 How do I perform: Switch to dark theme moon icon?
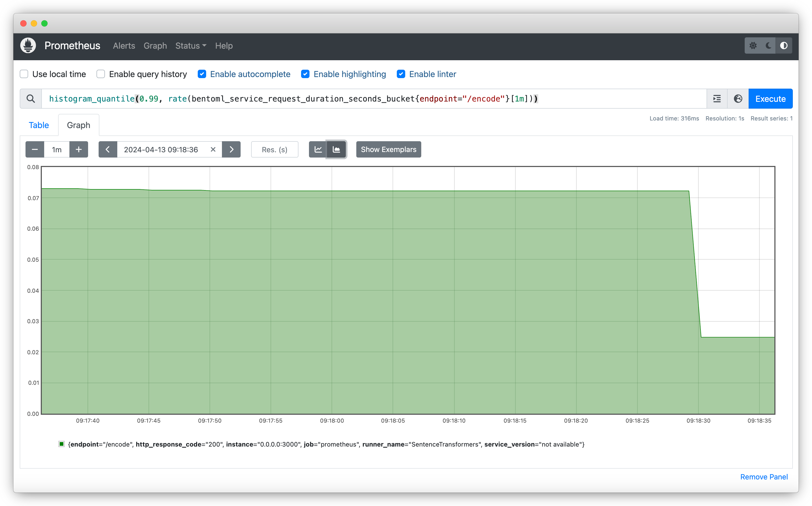click(769, 45)
